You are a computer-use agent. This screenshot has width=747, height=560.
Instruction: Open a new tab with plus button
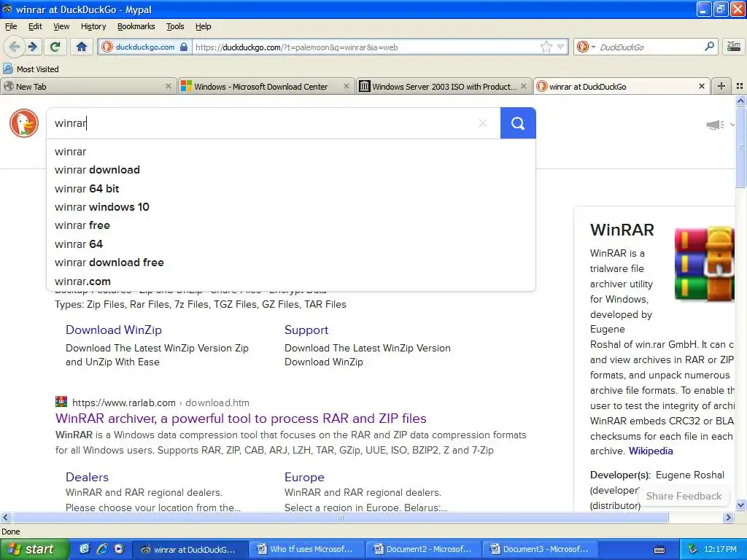coord(721,86)
